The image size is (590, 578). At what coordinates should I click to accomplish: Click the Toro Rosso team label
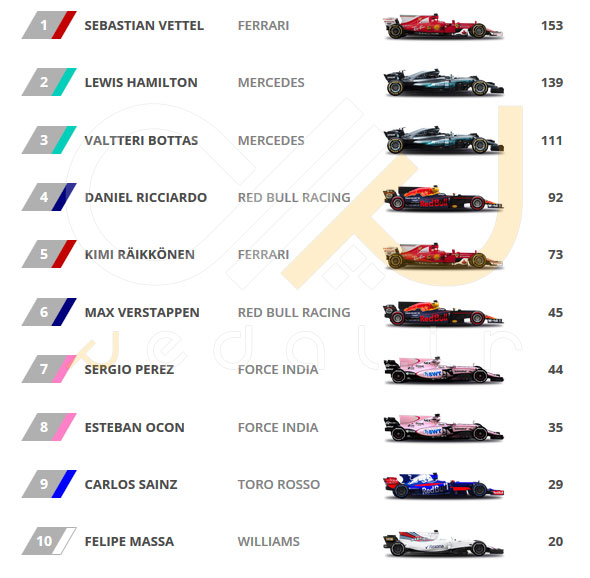(279, 484)
